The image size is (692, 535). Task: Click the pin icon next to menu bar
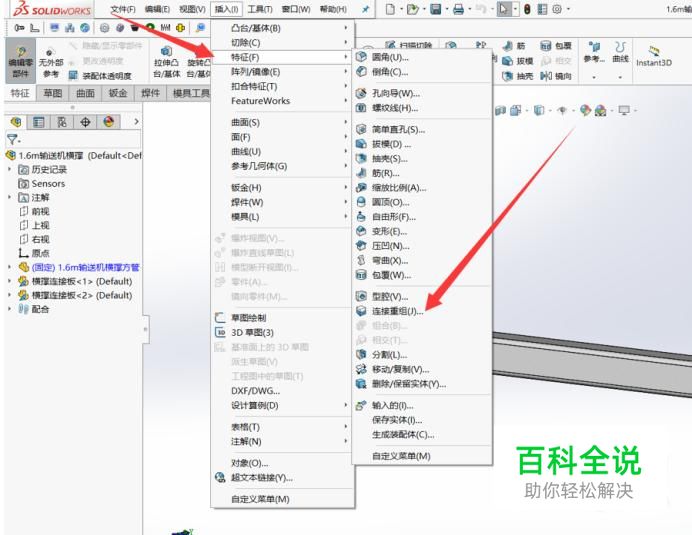point(365,9)
